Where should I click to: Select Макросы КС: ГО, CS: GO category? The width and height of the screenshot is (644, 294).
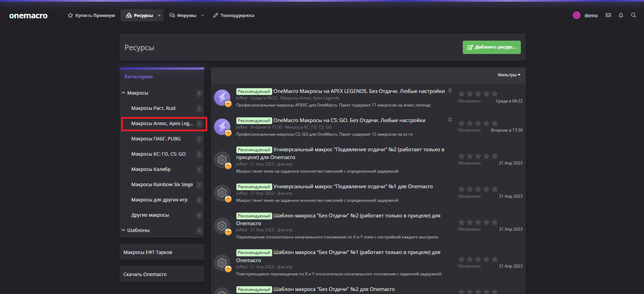click(158, 154)
